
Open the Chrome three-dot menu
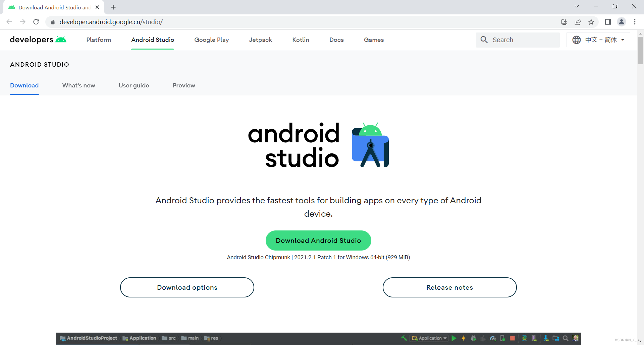click(x=635, y=22)
